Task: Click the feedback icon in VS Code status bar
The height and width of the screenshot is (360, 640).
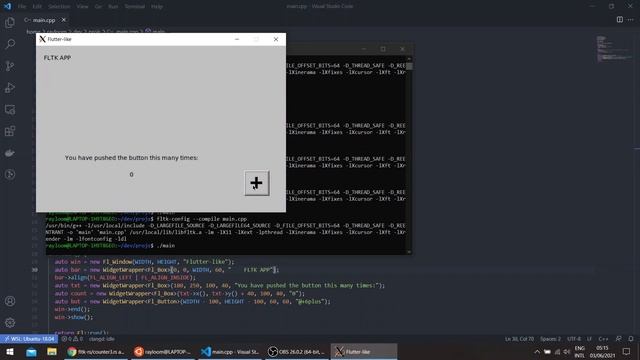Action: (x=619, y=339)
